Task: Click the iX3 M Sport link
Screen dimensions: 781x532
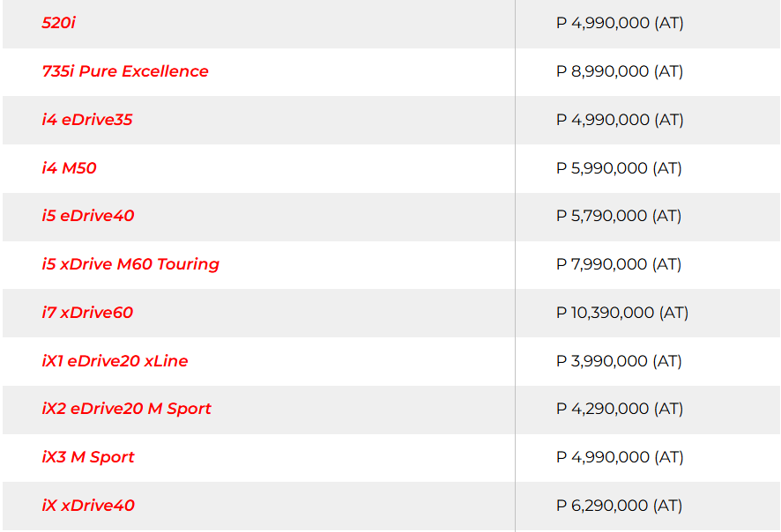Action: pyautogui.click(x=88, y=457)
